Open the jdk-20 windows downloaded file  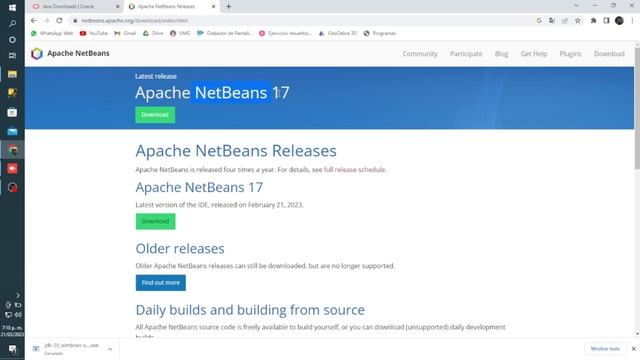(70, 349)
